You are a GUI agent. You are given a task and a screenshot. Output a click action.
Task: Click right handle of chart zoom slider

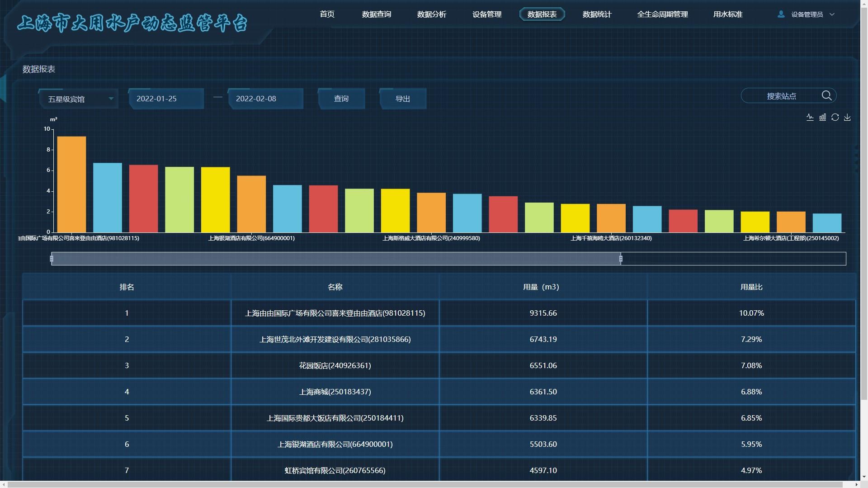[x=621, y=259]
